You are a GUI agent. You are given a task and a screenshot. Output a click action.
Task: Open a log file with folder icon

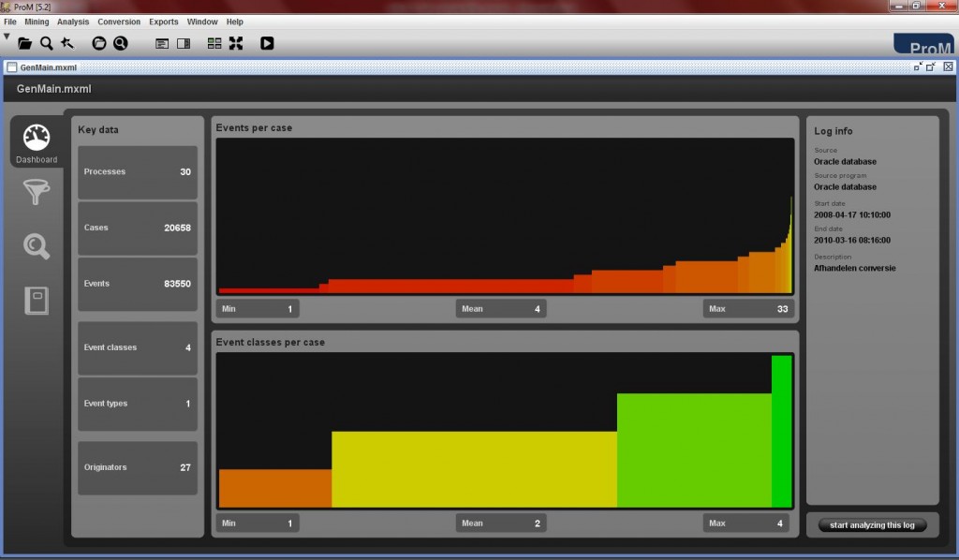24,43
